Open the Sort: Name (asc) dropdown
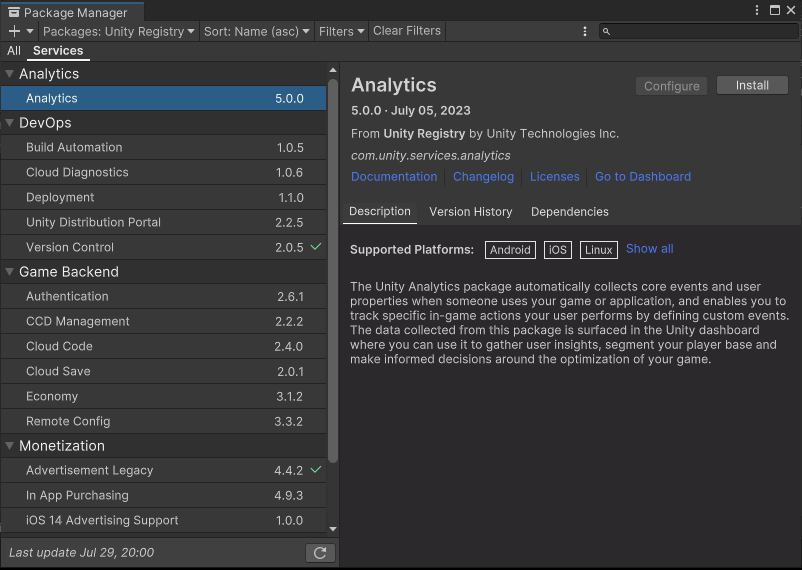Viewport: 802px width, 570px height. click(x=256, y=31)
